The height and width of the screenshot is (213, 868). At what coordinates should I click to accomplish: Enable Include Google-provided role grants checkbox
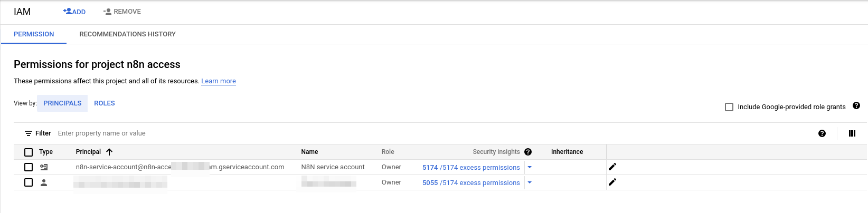[x=729, y=107]
